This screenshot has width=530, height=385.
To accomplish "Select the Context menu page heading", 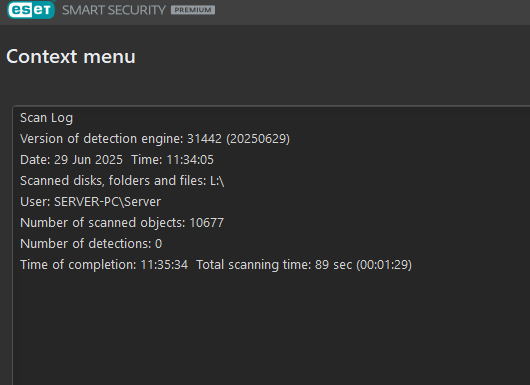I will tap(71, 56).
